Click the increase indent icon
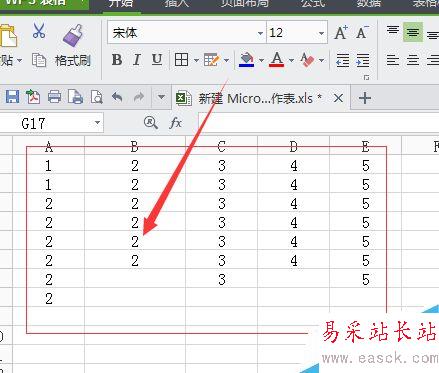439x373 pixels. (363, 60)
